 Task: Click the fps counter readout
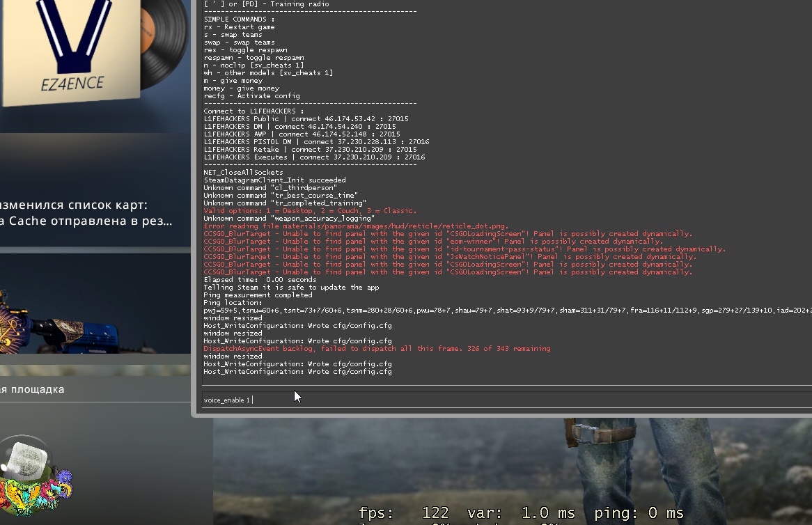[403, 513]
